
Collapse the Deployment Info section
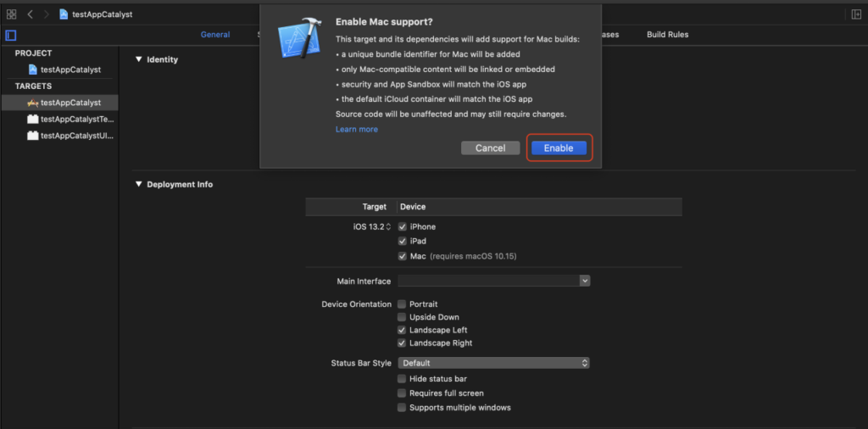(x=139, y=184)
